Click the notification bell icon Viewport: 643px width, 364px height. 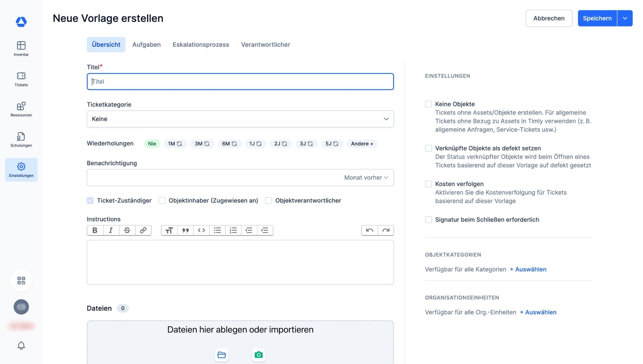21,345
